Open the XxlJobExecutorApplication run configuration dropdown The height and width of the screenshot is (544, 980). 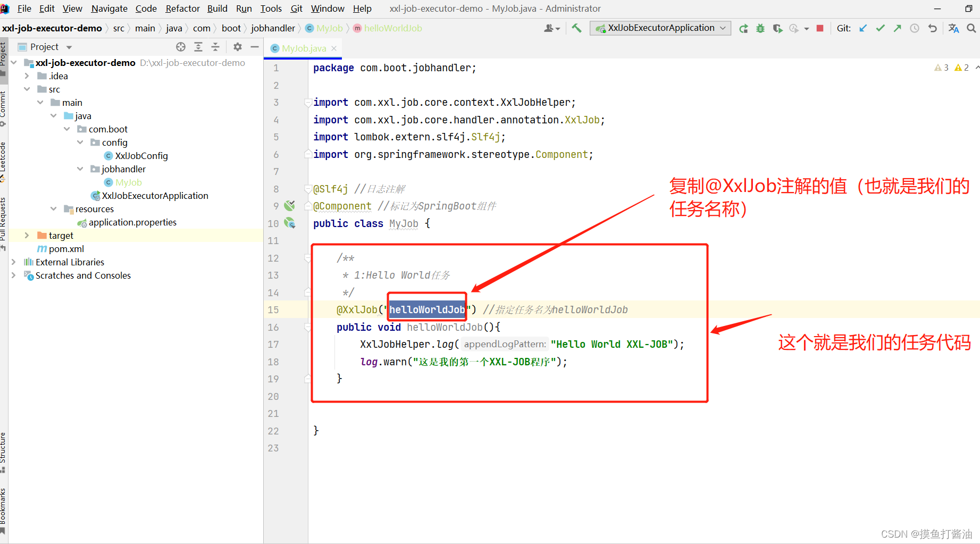coord(660,28)
